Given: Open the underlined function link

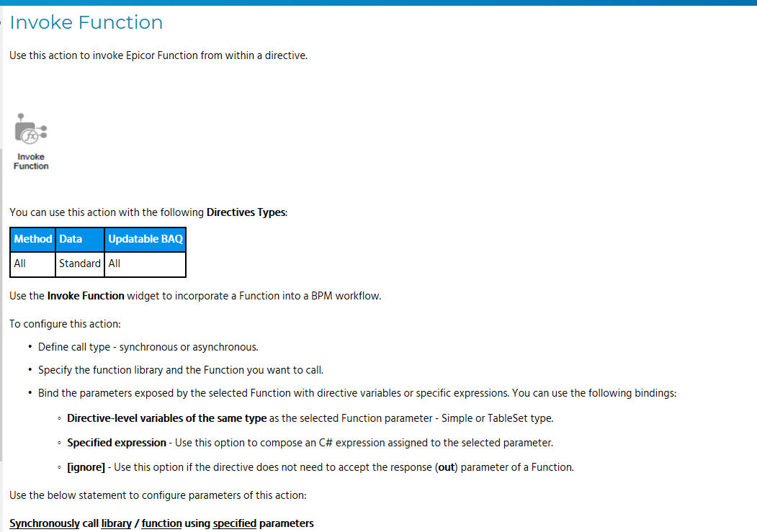Looking at the screenshot, I should (x=161, y=523).
